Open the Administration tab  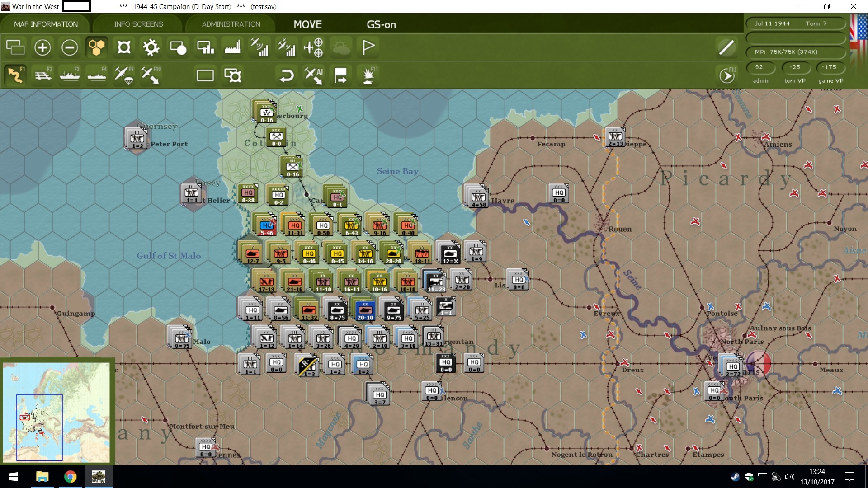(231, 24)
